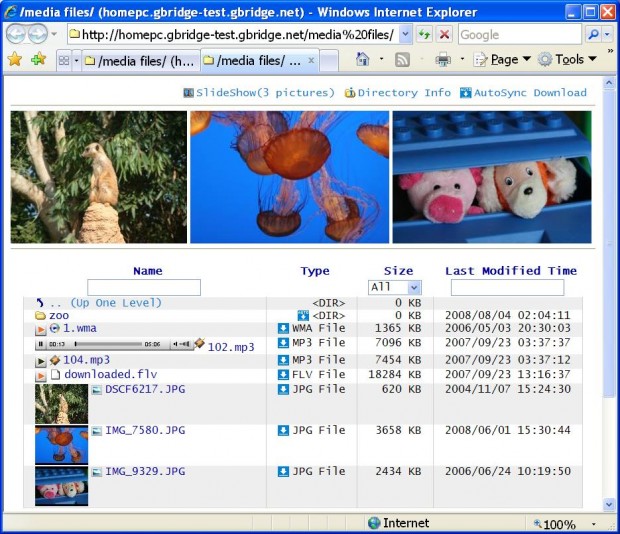
Task: Open a new blank tab
Action: tap(329, 61)
